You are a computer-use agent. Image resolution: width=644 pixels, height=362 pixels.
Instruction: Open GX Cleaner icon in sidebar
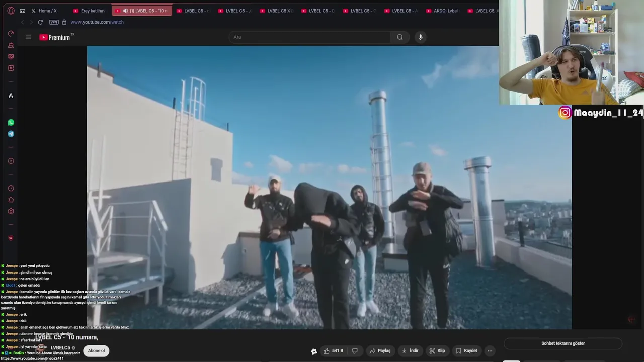(x=11, y=45)
